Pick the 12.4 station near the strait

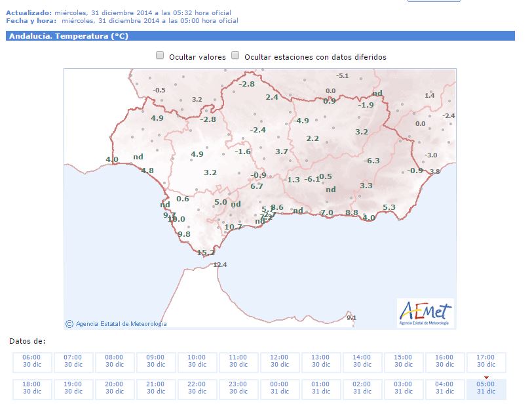pyautogui.click(x=220, y=264)
